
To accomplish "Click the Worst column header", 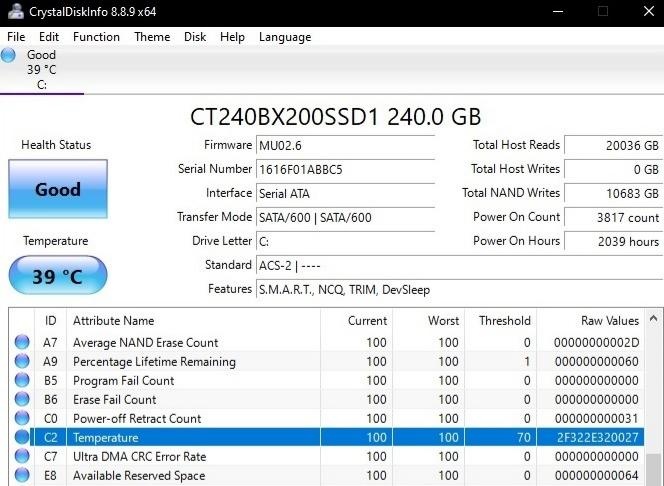I will [429, 320].
